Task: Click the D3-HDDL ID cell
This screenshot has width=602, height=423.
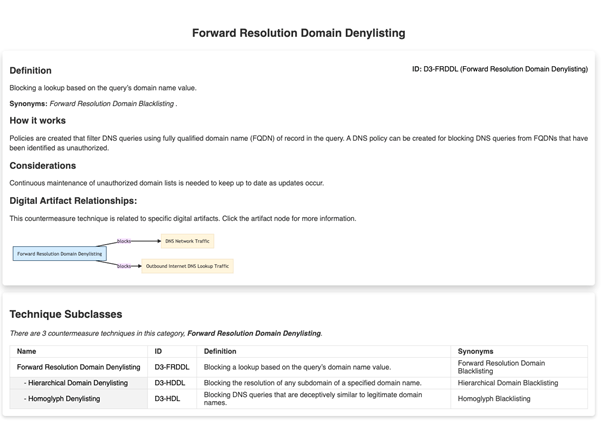Action: click(x=171, y=383)
